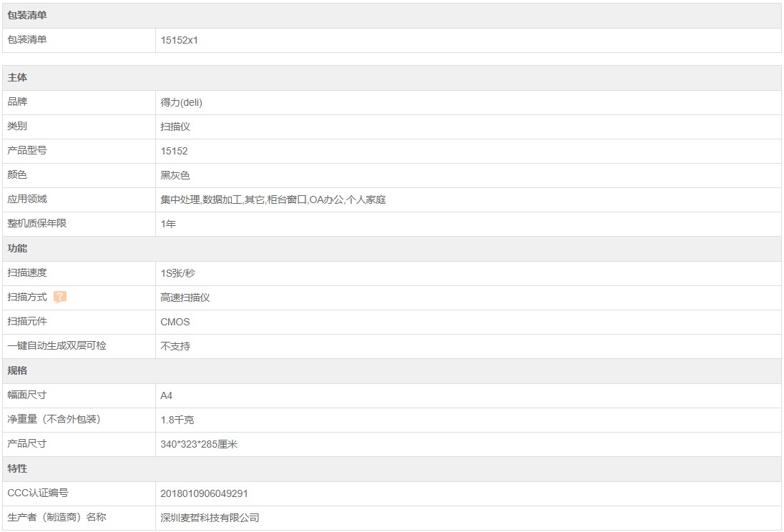Click the 类别 value 扫描仪
Screen dimensions: 784x532
(x=175, y=127)
